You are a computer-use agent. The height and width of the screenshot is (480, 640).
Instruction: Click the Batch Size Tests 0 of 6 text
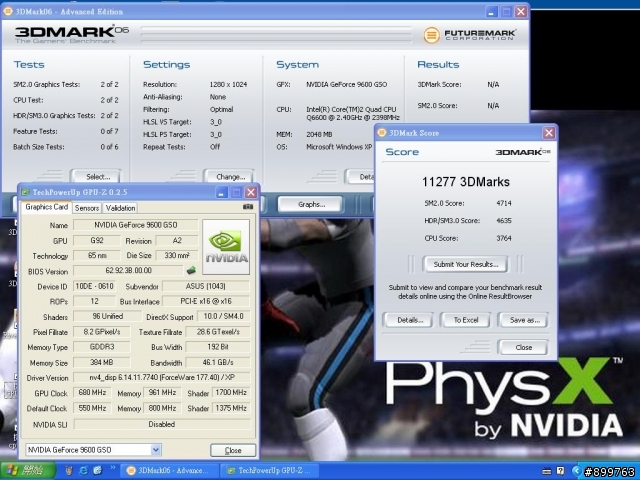pyautogui.click(x=109, y=147)
